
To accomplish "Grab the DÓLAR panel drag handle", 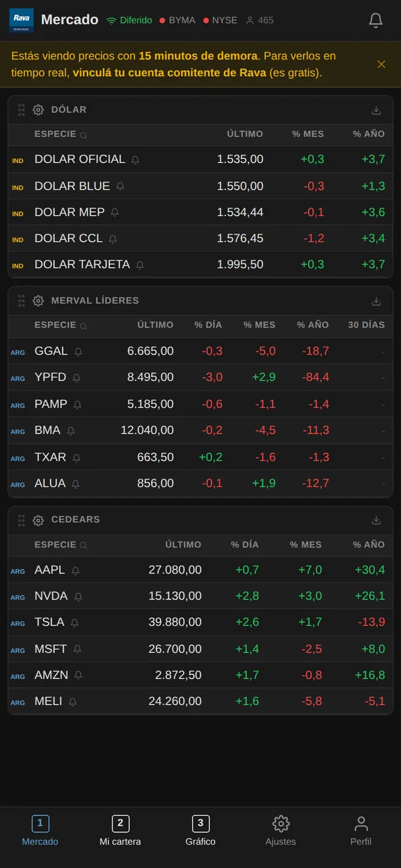I will [x=21, y=110].
